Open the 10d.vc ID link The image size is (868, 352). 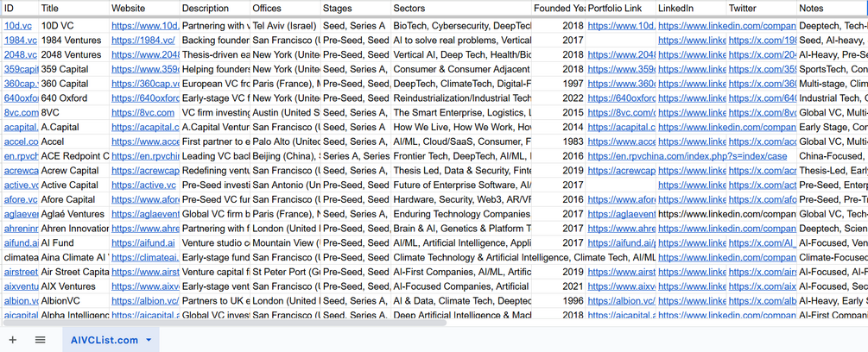[18, 26]
